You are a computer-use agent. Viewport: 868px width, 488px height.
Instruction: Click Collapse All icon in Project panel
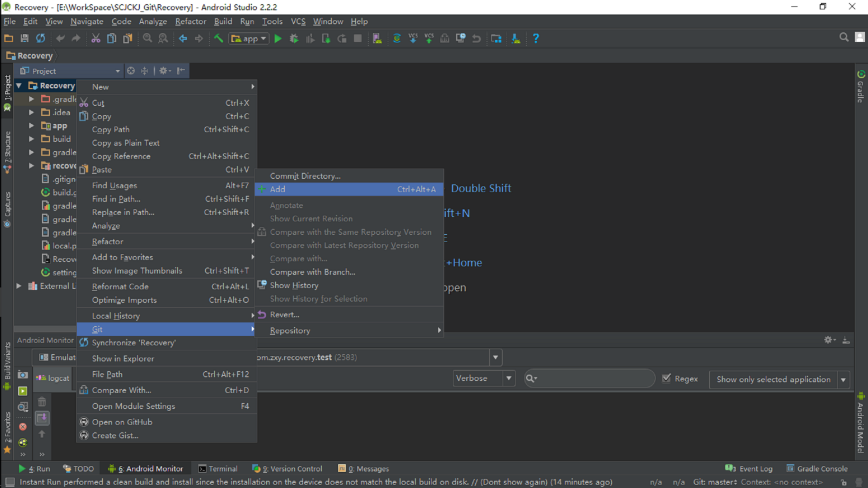[145, 71]
